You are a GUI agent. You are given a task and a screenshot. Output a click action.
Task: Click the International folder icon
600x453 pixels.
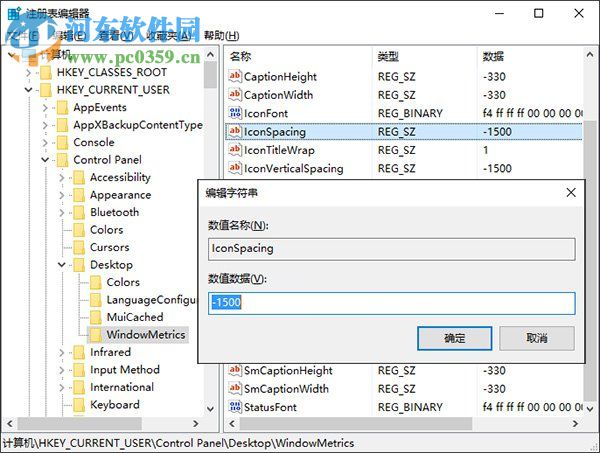click(x=79, y=387)
